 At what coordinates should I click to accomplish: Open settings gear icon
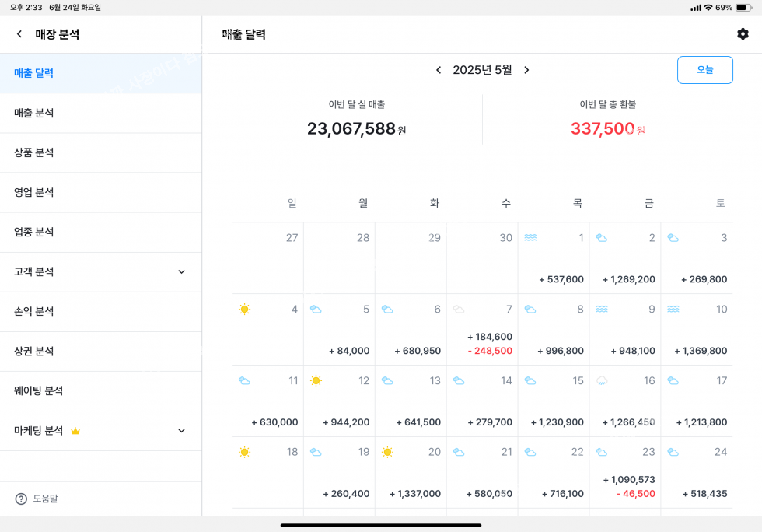[x=743, y=34]
